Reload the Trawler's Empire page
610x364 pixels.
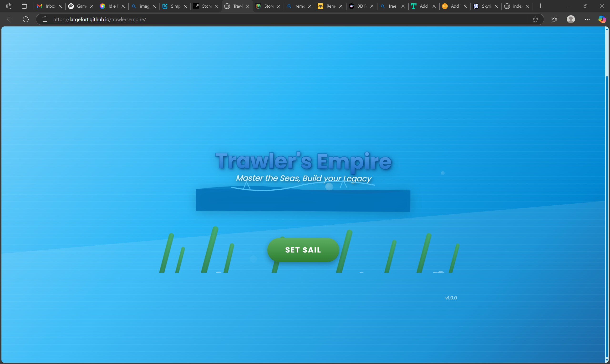(25, 19)
